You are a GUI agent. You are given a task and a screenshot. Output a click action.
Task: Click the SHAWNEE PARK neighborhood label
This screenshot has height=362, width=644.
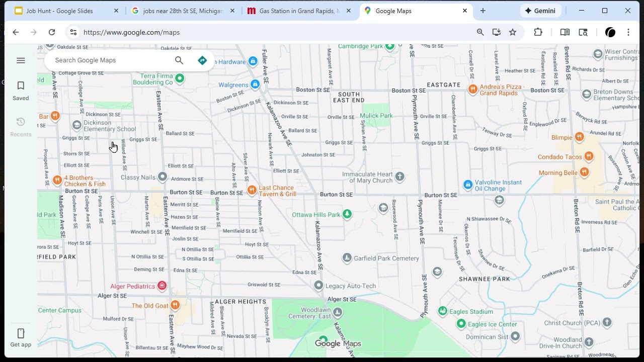(x=485, y=279)
